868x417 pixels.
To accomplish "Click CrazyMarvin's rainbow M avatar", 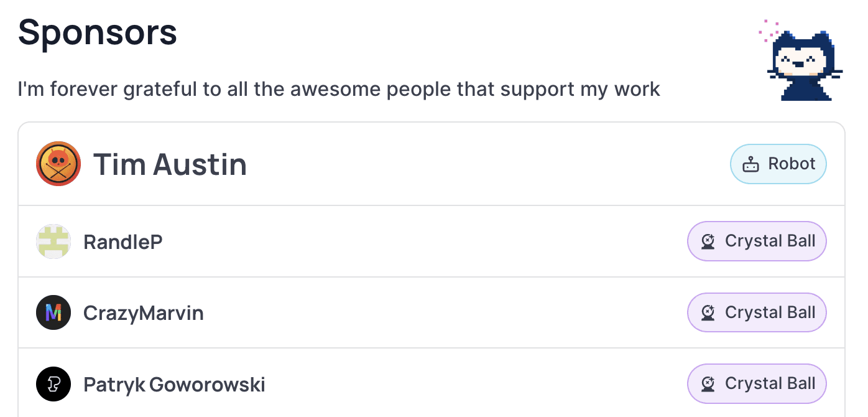I will tap(53, 312).
